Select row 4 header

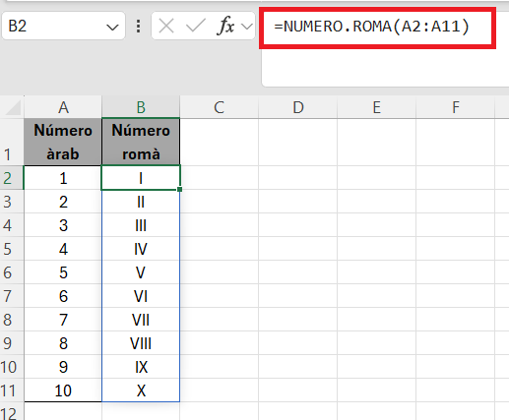12,225
